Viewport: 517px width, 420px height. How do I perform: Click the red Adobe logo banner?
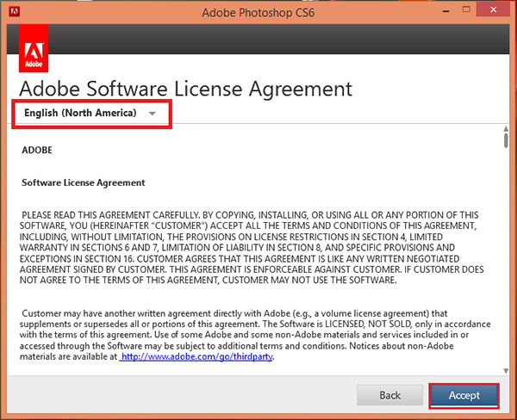click(33, 48)
